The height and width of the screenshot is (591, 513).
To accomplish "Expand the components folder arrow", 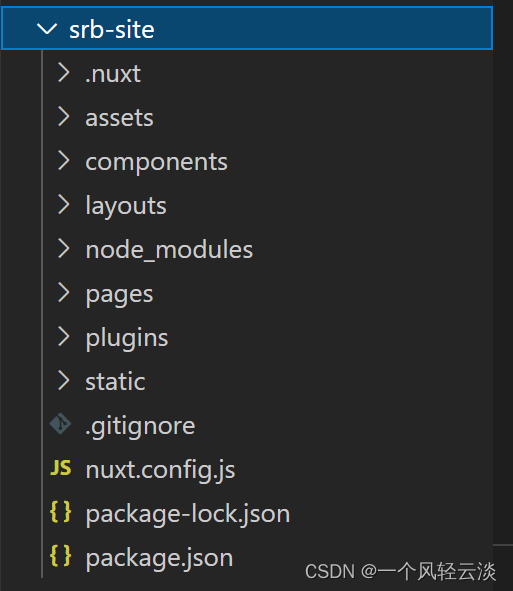I will [63, 161].
